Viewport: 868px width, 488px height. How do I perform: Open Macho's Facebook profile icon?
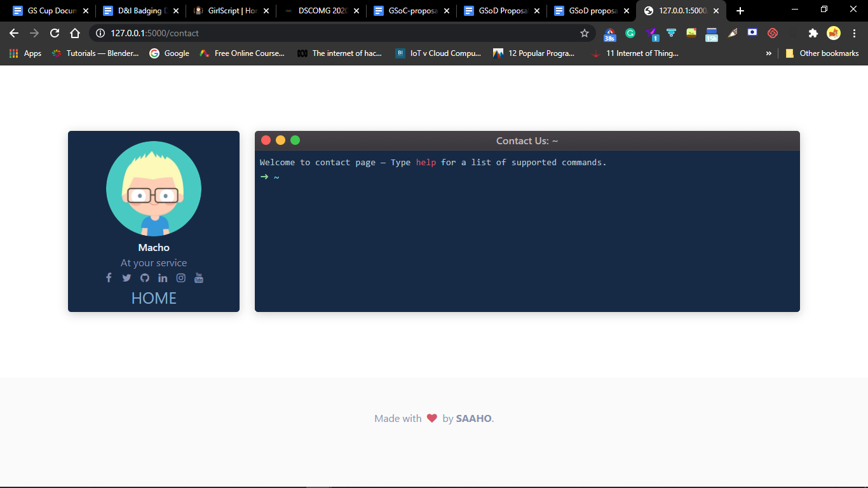pos(109,278)
